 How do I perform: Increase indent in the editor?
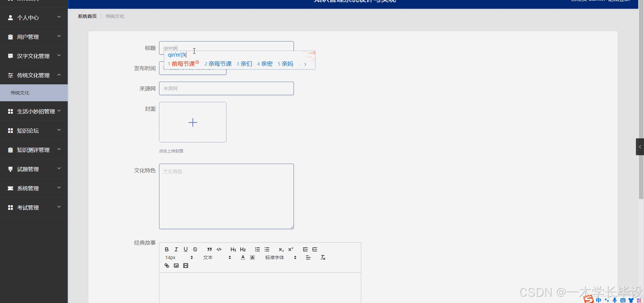click(x=315, y=249)
